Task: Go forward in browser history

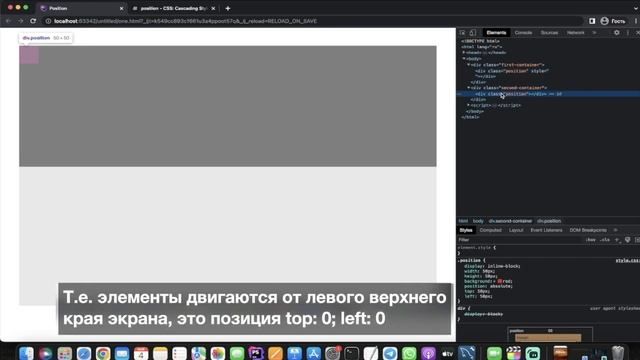Action: 20,21
